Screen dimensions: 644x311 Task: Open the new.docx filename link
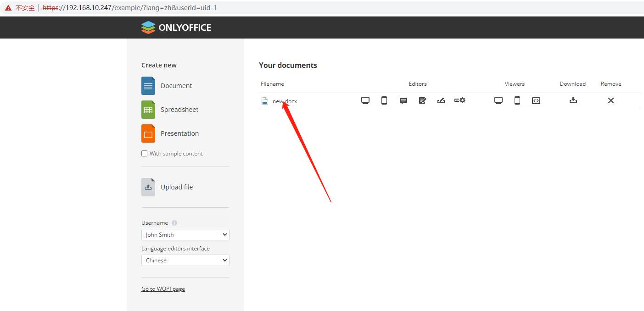(x=285, y=101)
